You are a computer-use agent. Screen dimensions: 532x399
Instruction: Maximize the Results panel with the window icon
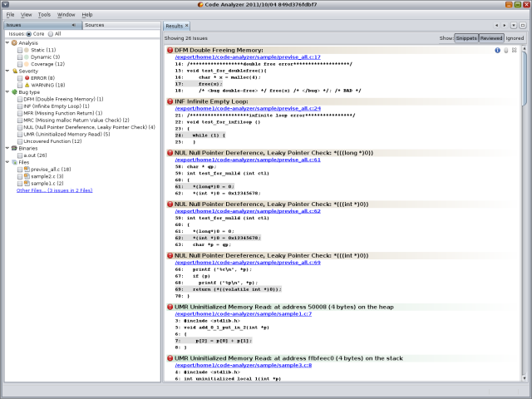pos(523,26)
